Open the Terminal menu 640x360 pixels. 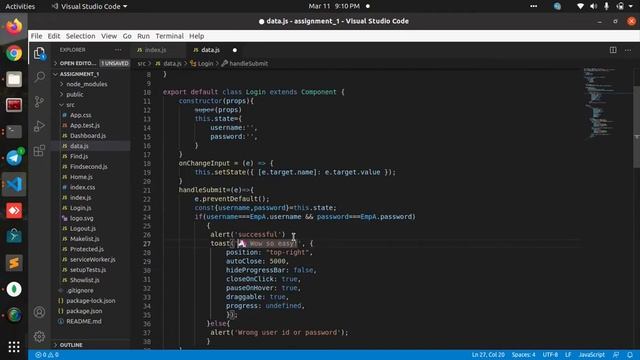169,36
